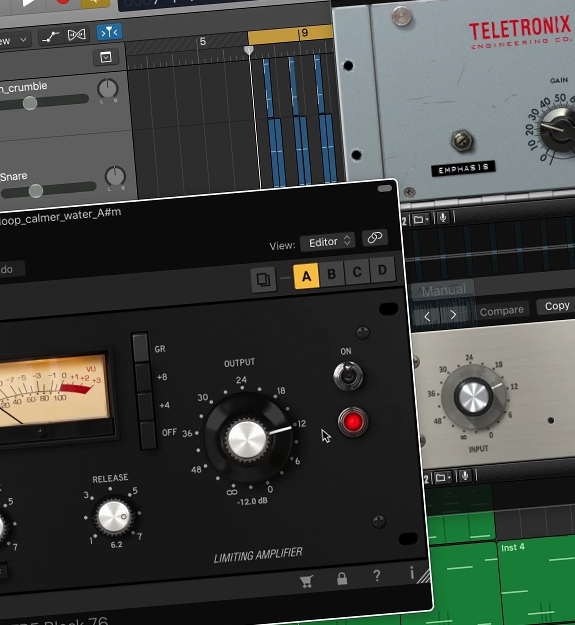
Task: Select the GR meter button
Action: point(140,347)
